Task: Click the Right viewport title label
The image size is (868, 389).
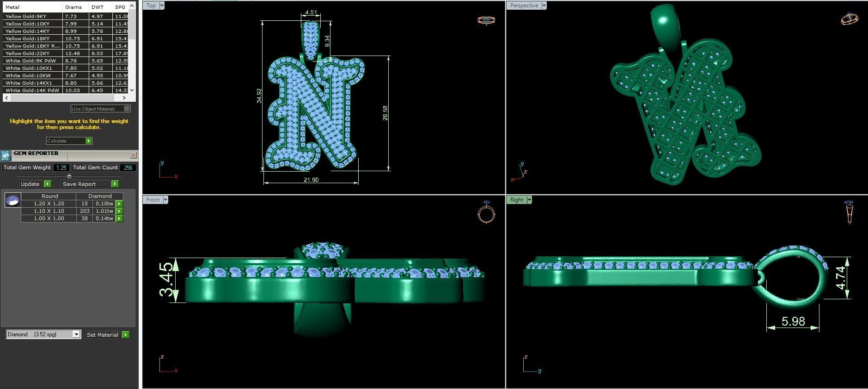Action: [x=517, y=200]
